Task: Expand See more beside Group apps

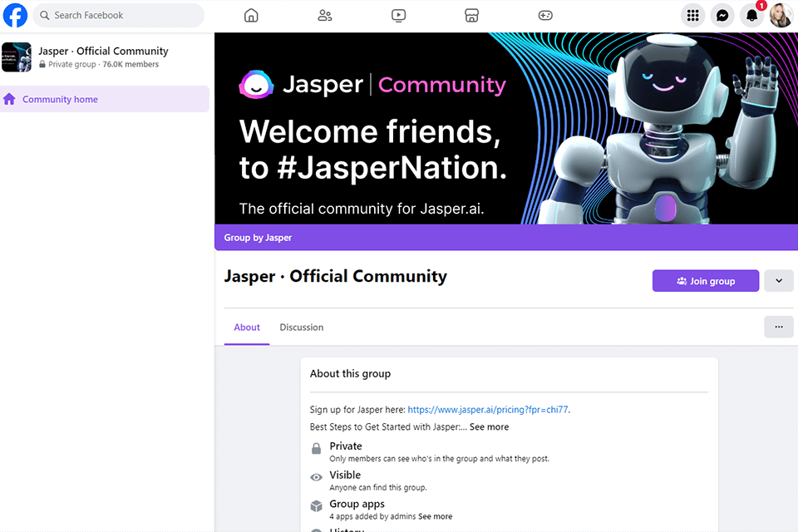Action: (435, 516)
